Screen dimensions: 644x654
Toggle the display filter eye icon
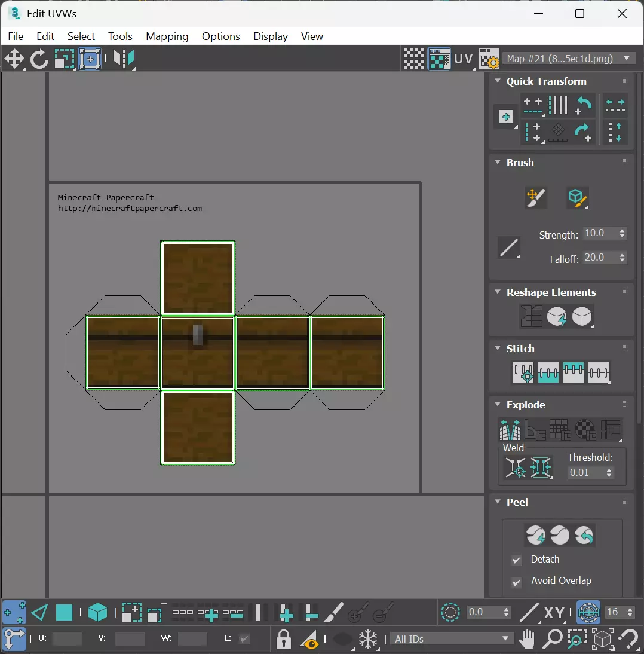(x=311, y=639)
